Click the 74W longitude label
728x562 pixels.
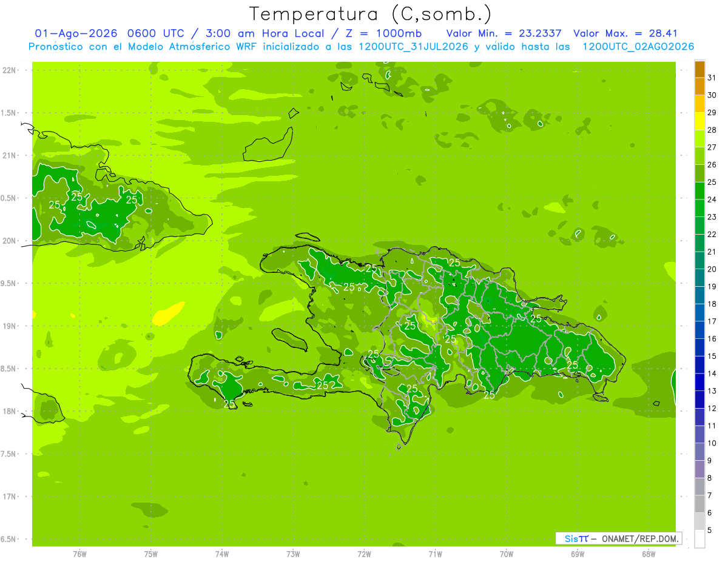click(x=222, y=554)
